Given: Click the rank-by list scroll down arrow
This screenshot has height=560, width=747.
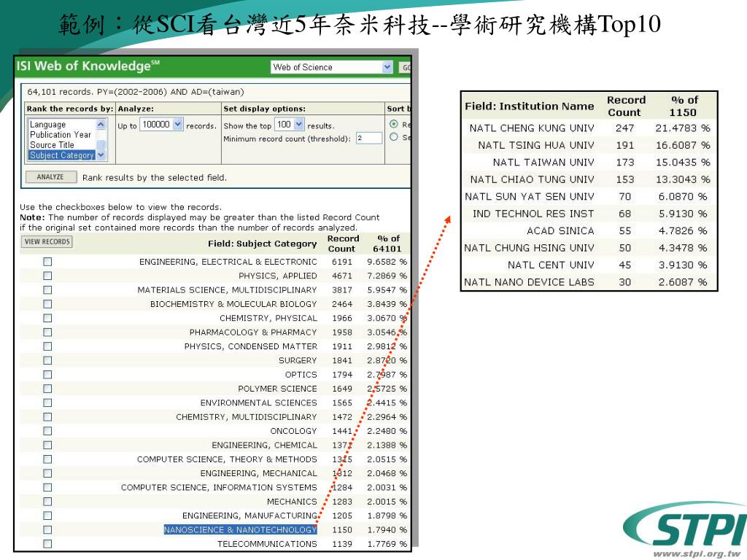Looking at the screenshot, I should coord(101,155).
